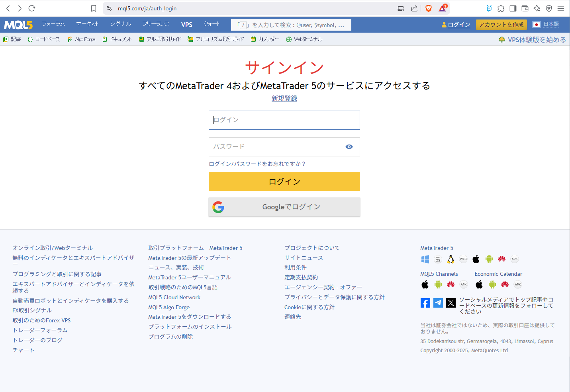Open the Webターミナル submenu link
The width and height of the screenshot is (570, 392).
tap(304, 39)
